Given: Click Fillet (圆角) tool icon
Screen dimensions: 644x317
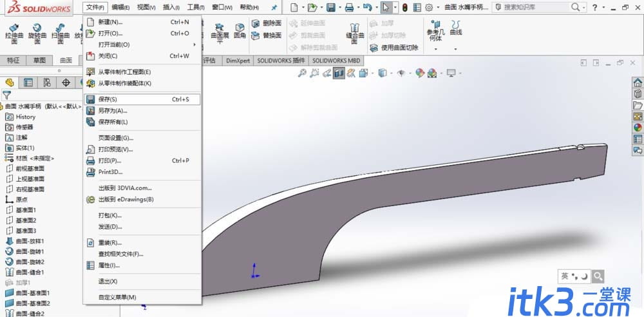Looking at the screenshot, I should pos(240,31).
